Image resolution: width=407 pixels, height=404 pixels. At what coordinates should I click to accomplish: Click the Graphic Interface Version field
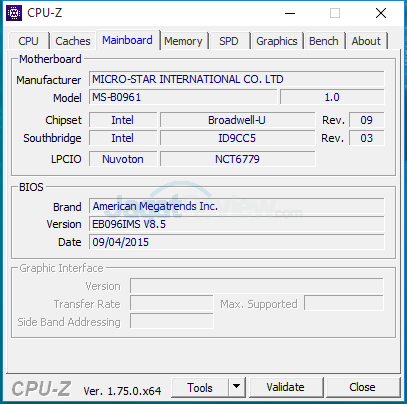(x=257, y=286)
